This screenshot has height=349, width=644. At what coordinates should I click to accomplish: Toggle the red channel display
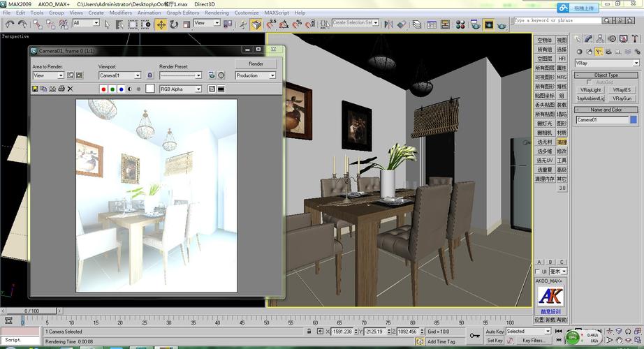point(104,89)
